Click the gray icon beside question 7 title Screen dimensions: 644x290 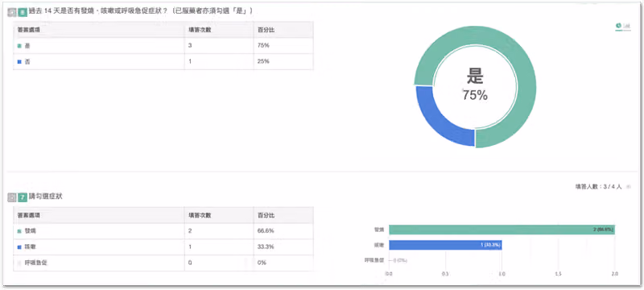pos(12,197)
